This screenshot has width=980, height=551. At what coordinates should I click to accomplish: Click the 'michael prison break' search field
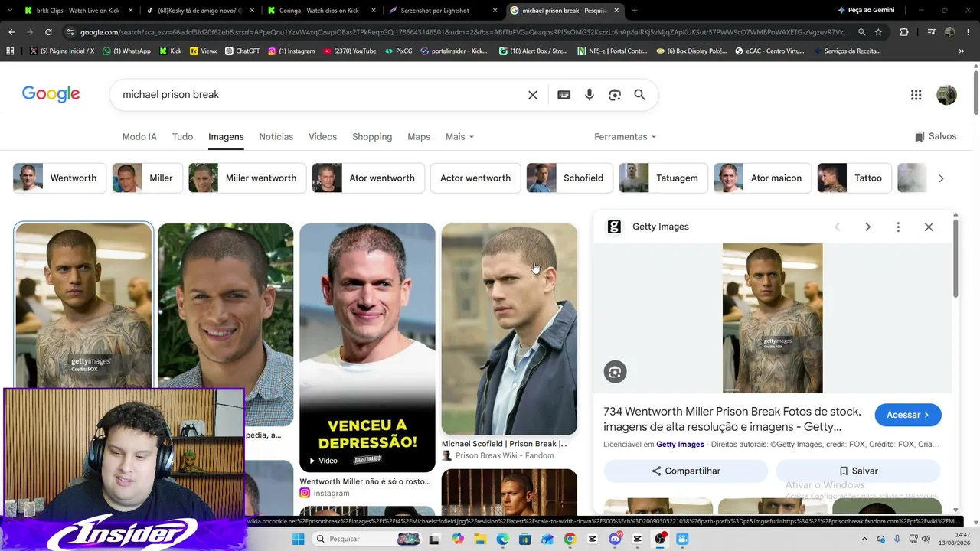point(318,95)
